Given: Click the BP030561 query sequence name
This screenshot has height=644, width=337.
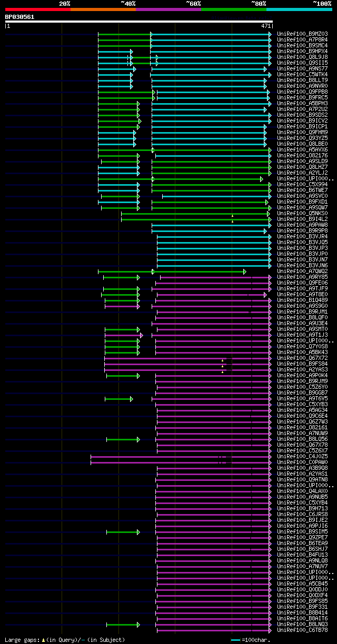Looking at the screenshot, I should click(x=20, y=17).
